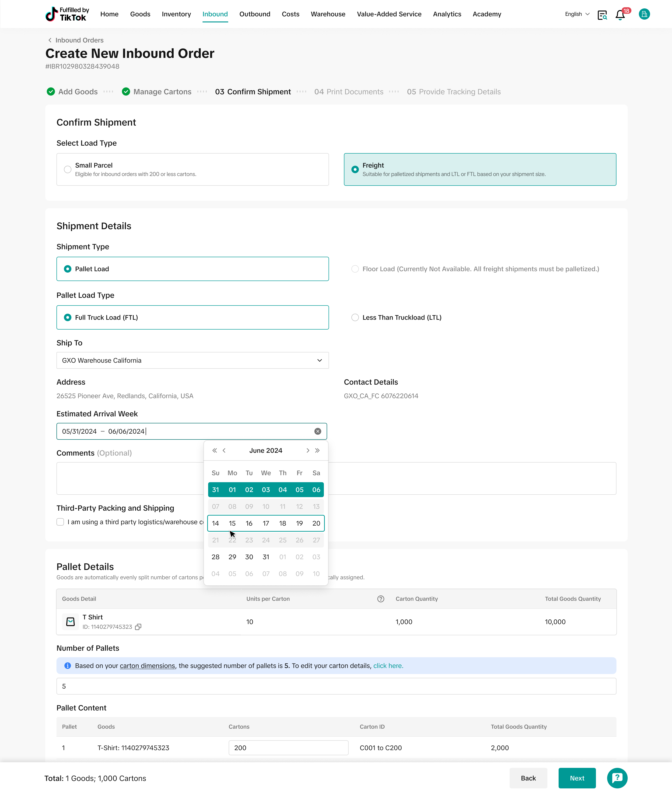Image resolution: width=672 pixels, height=794 pixels.
Task: Check the third party logistics checkbox
Action: click(60, 522)
